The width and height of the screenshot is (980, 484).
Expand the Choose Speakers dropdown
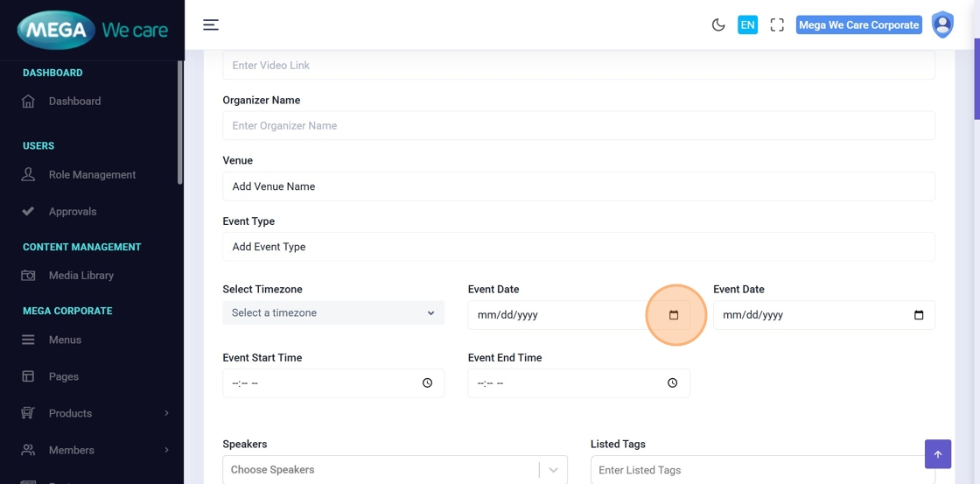[x=553, y=470]
